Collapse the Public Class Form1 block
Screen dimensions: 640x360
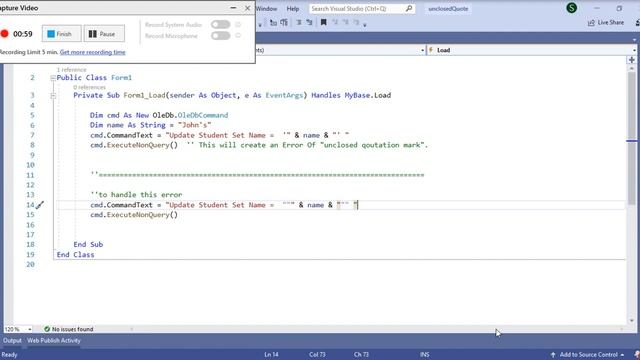coord(53,78)
